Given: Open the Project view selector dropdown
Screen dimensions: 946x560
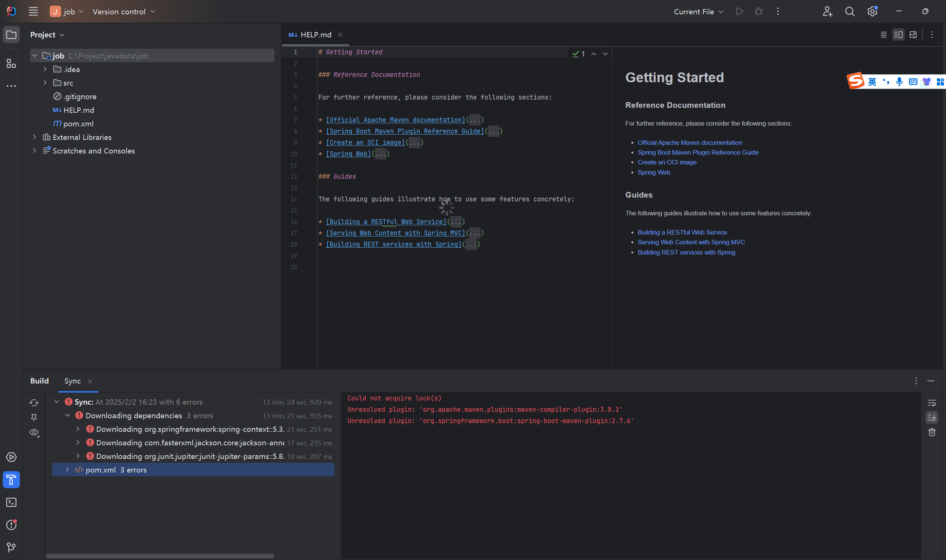Looking at the screenshot, I should point(47,35).
